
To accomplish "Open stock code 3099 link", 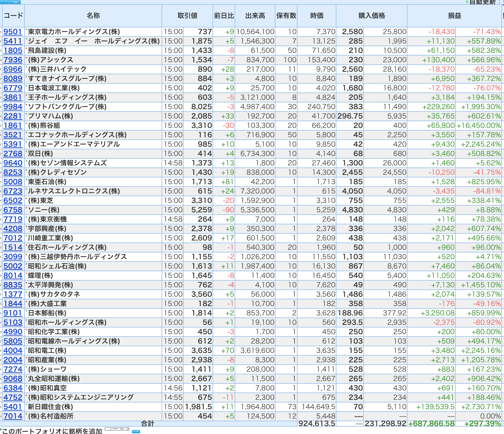I will [13, 257].
